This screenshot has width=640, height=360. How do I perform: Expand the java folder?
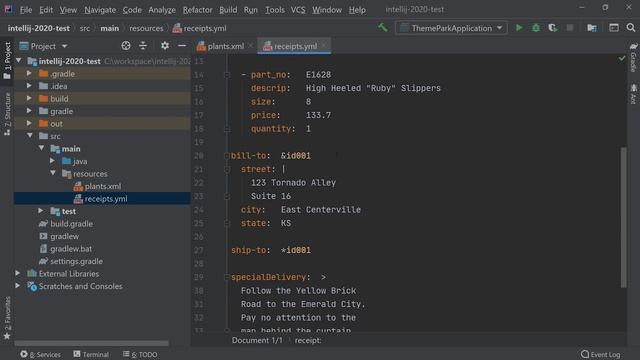(x=52, y=161)
